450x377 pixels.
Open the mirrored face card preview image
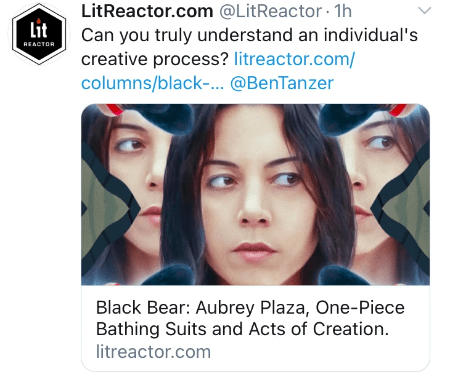(255, 194)
